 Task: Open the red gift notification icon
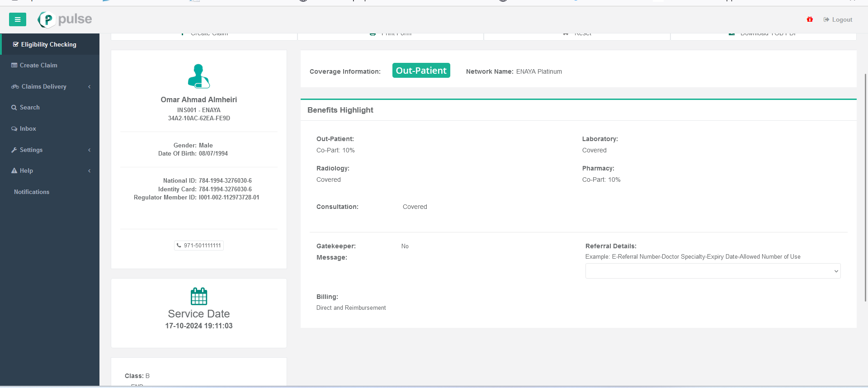[810, 19]
